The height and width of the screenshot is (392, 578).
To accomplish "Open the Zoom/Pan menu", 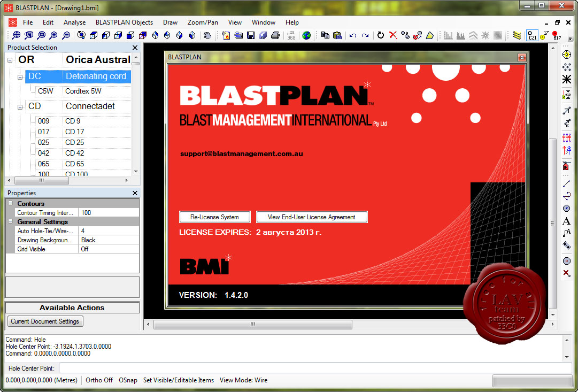I will click(203, 22).
